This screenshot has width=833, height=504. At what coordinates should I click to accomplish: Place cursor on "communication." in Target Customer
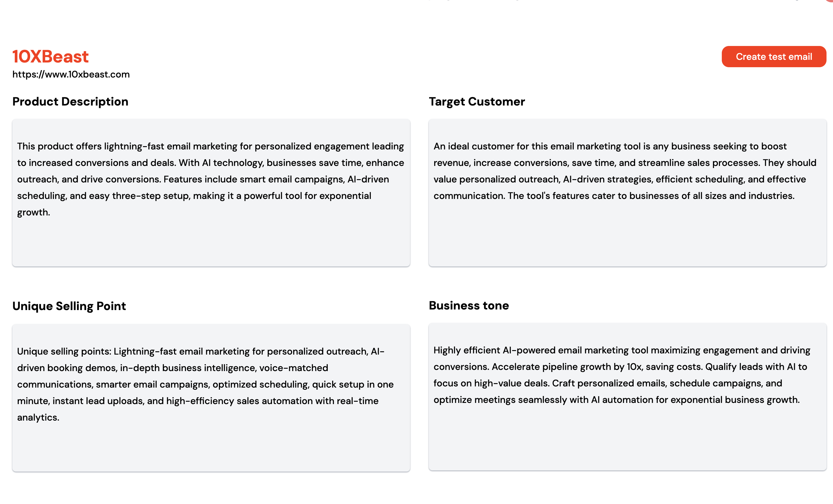pos(468,196)
